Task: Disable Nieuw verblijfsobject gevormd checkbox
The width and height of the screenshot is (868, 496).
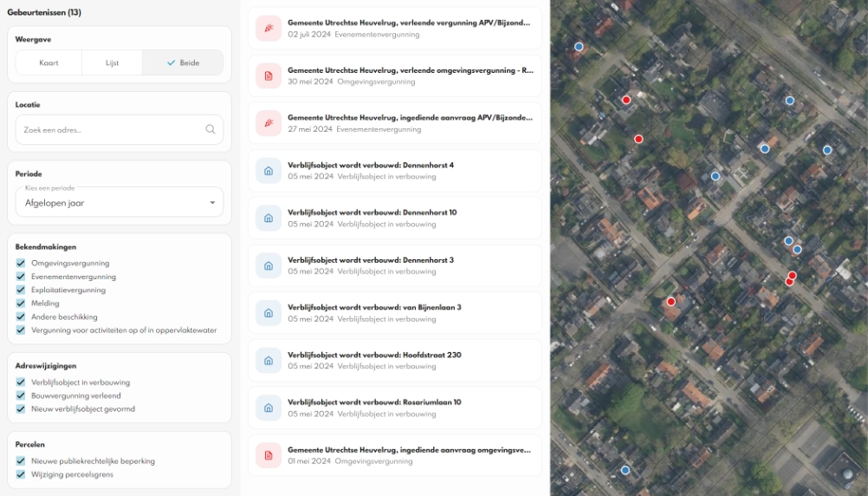Action: [x=21, y=408]
